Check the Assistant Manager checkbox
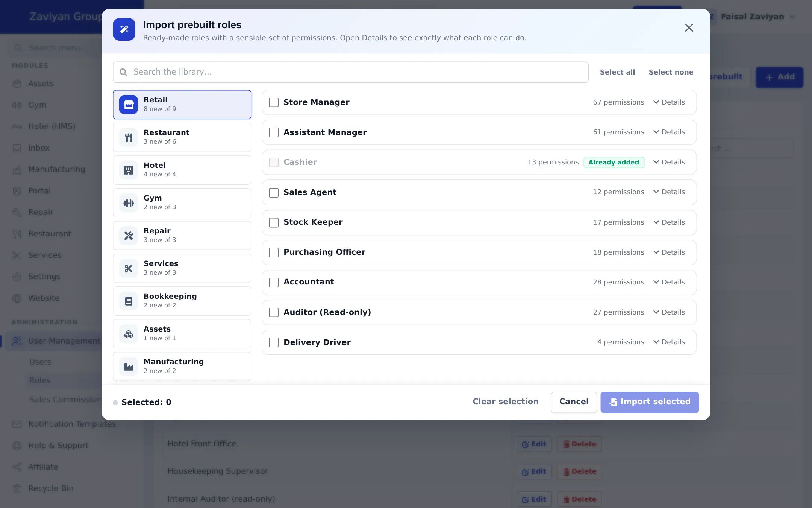 [274, 132]
